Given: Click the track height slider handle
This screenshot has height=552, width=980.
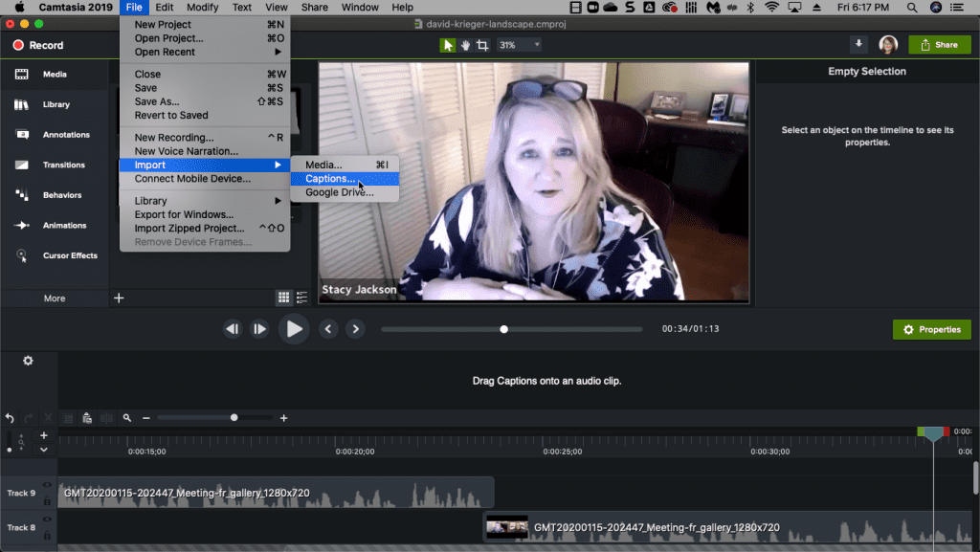Looking at the screenshot, I should (x=10, y=450).
